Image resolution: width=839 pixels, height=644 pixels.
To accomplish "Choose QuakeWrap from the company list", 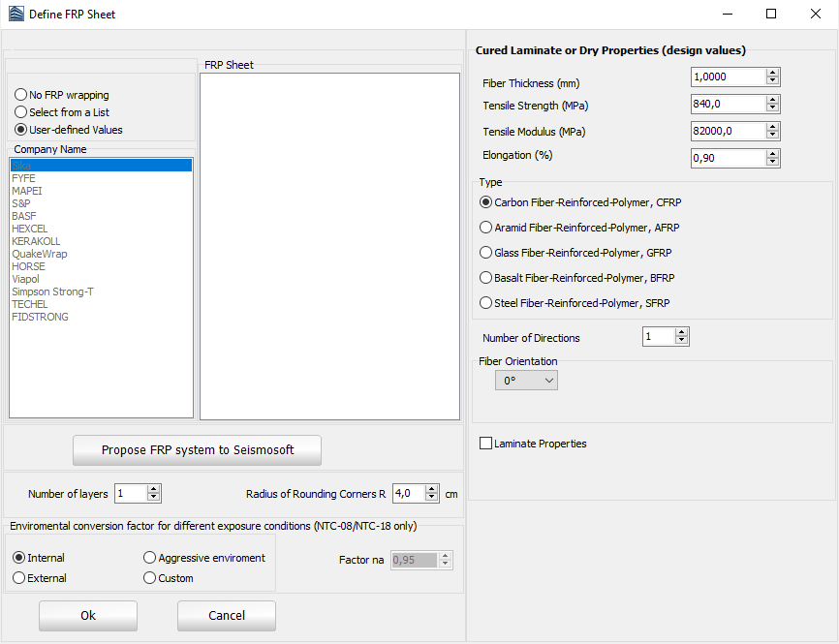I will [x=40, y=254].
